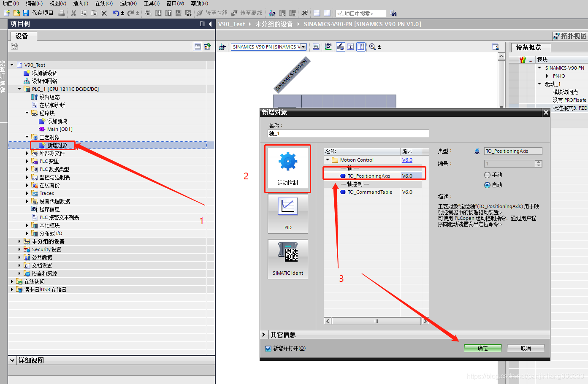Select the 手动 manual radio button
The width and height of the screenshot is (588, 384).
coord(488,175)
